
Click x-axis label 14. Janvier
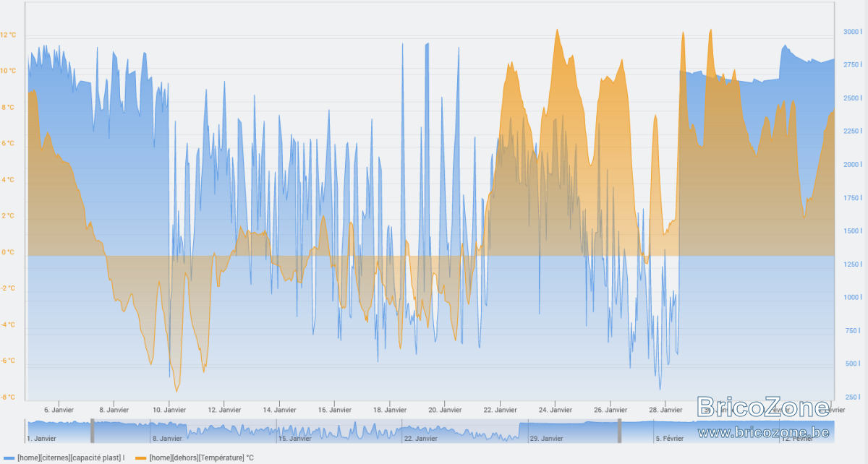279,410
